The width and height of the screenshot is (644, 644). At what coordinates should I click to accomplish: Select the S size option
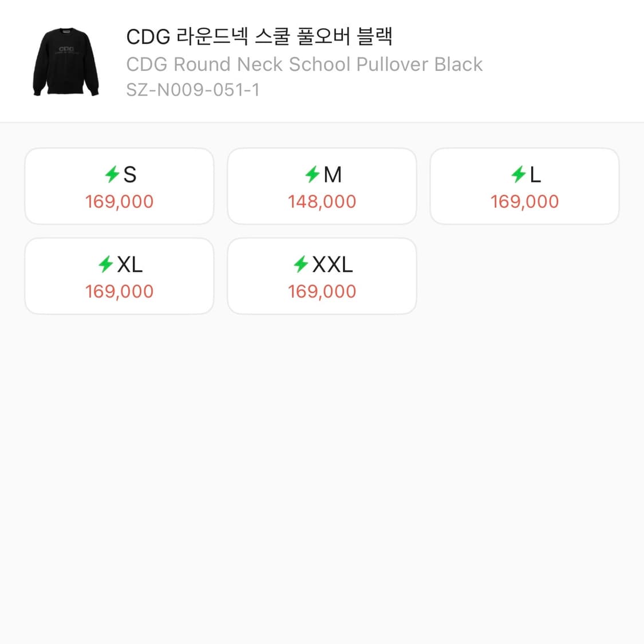click(119, 185)
